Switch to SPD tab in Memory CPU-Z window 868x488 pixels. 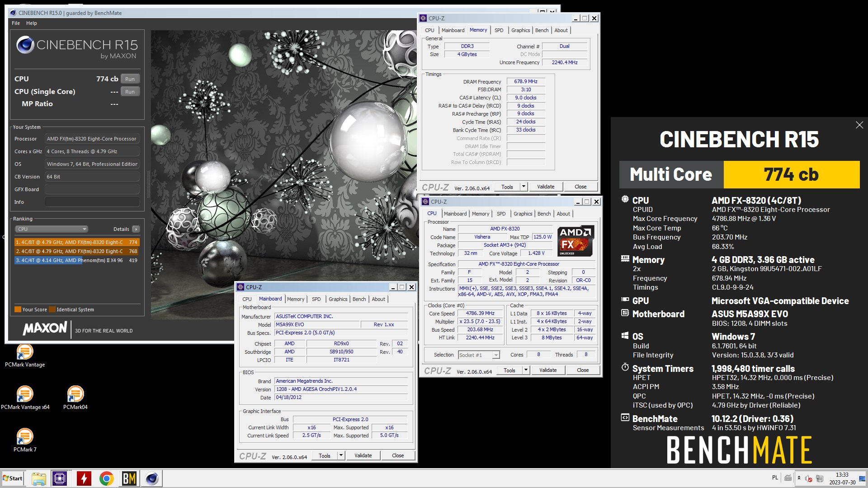pyautogui.click(x=499, y=30)
